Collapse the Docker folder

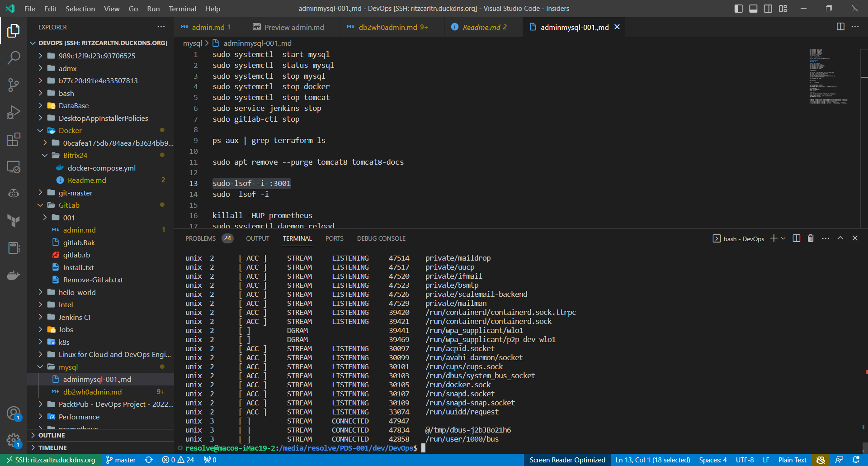point(100,130)
